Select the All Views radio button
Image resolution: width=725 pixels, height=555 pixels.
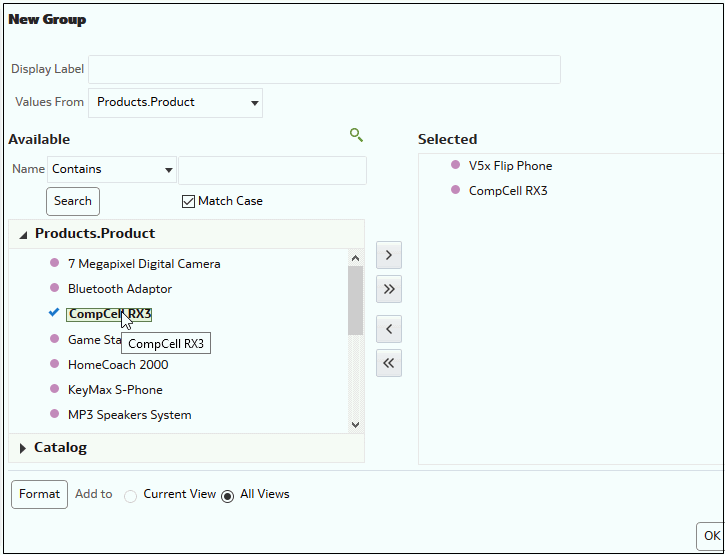pyautogui.click(x=228, y=496)
